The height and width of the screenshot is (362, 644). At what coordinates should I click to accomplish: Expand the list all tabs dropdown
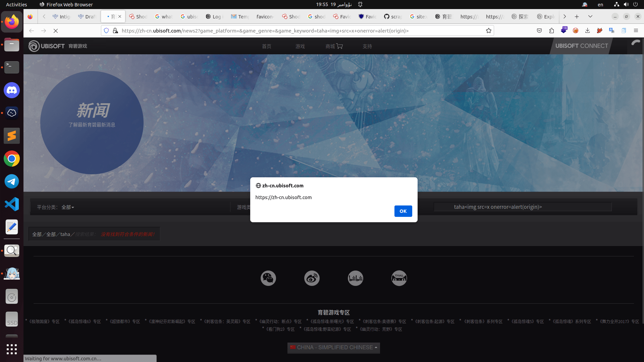590,16
